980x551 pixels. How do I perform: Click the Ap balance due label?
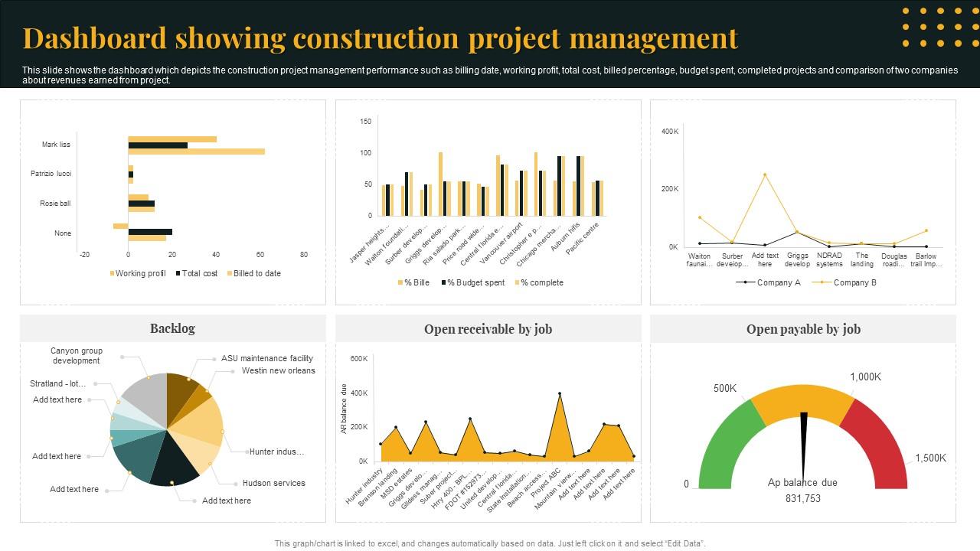[802, 483]
